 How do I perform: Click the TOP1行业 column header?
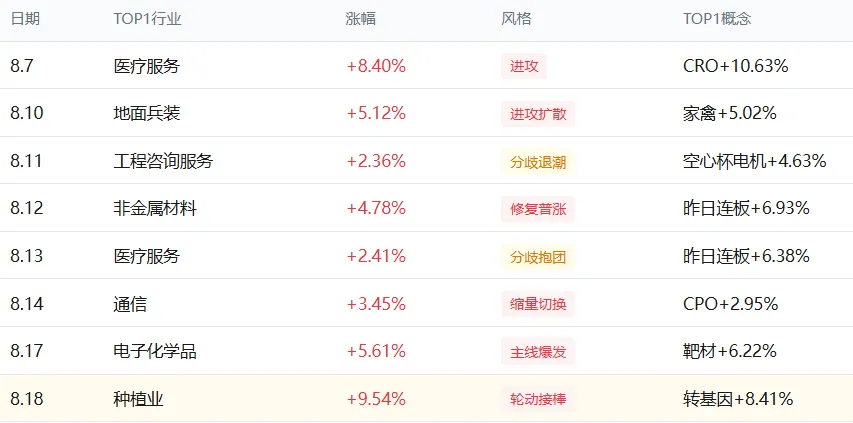pos(147,19)
